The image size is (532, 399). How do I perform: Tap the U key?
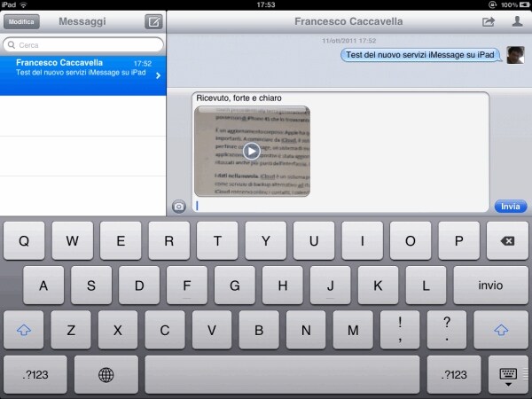pyautogui.click(x=314, y=241)
